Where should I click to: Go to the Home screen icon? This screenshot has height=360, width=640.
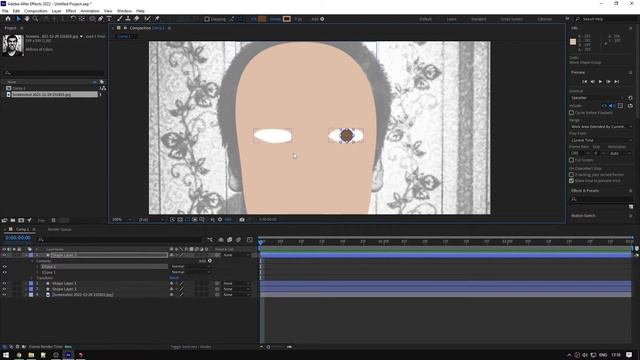8,19
